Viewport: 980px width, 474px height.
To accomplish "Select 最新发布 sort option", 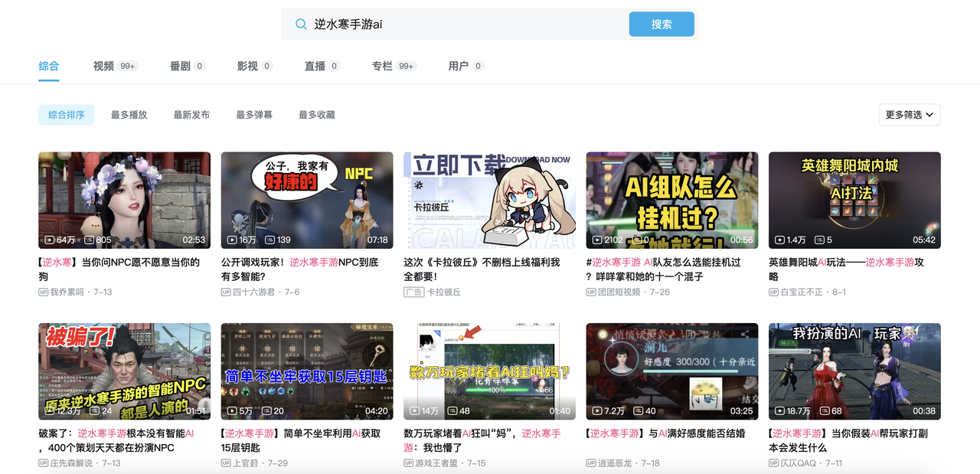I will [x=191, y=115].
